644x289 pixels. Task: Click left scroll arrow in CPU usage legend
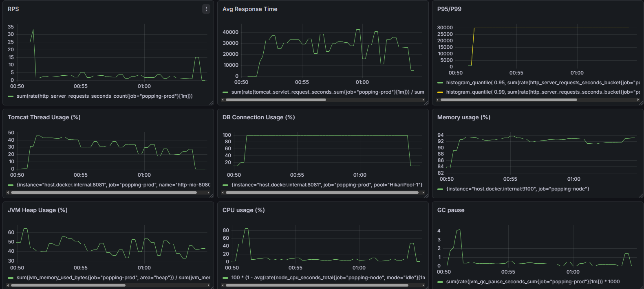tap(223, 285)
